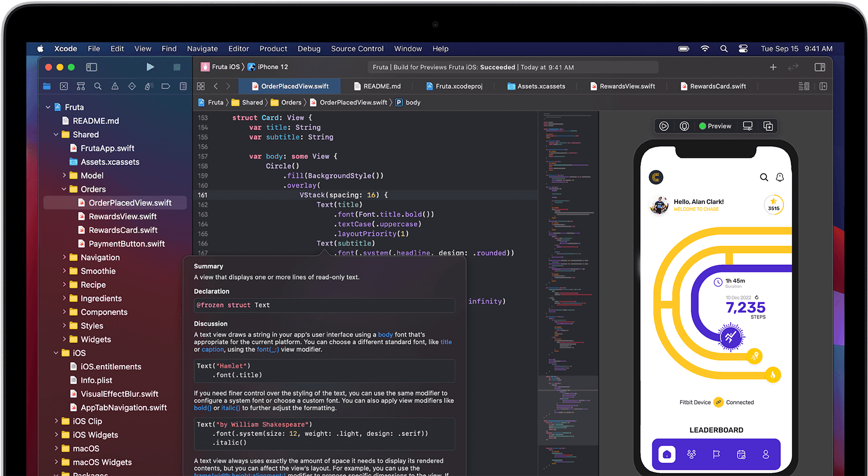Screen dimensions: 868x476
Task: Add editor on the right
Action: (823, 86)
